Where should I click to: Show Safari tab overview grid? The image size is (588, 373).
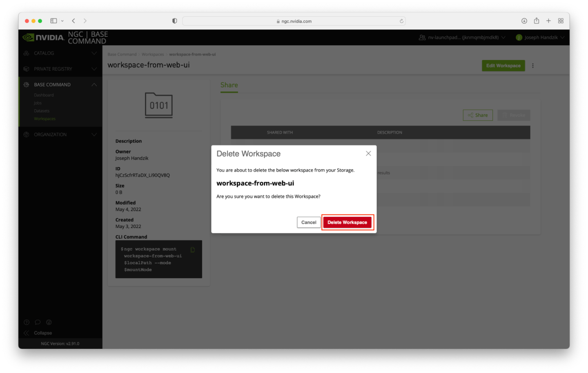[561, 21]
